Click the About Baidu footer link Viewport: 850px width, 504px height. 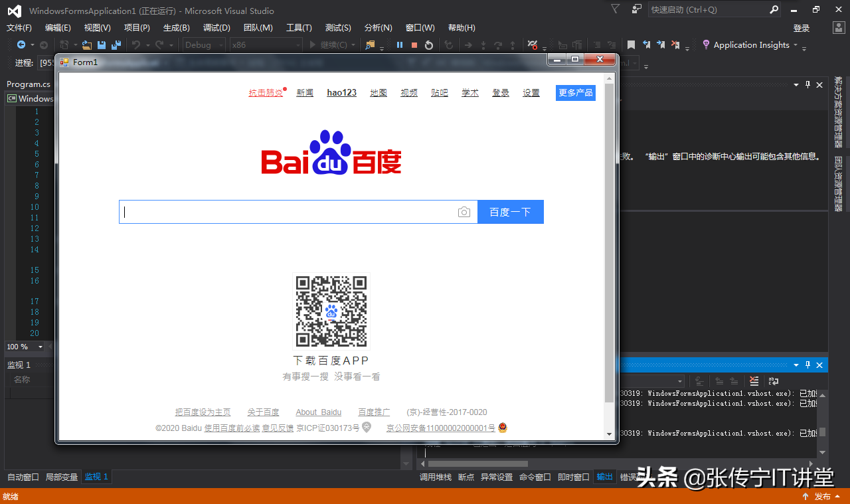coord(319,412)
